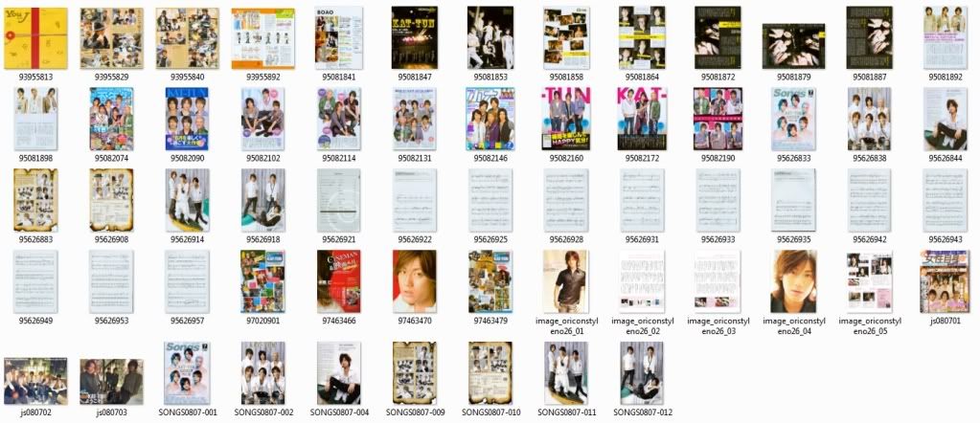This screenshot has width=980, height=423.
Task: Select the thumbnail SONGS0807-002
Action: pyautogui.click(x=263, y=373)
